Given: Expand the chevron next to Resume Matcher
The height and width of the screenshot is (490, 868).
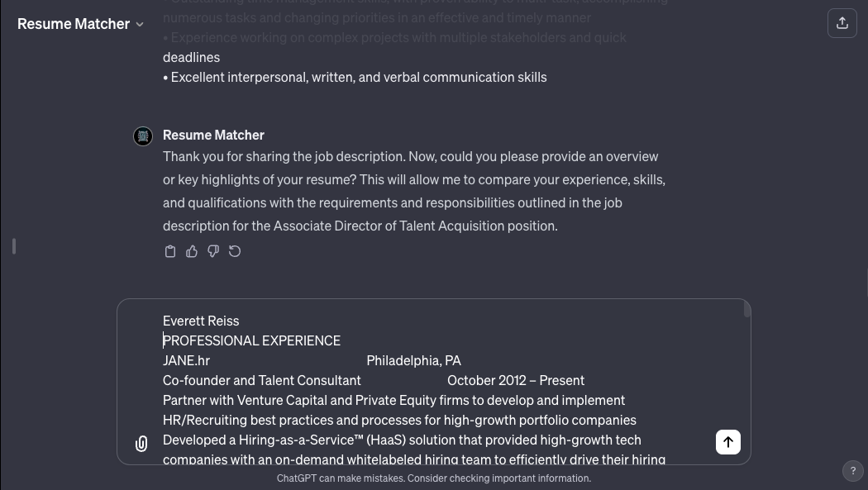Looking at the screenshot, I should pos(140,24).
